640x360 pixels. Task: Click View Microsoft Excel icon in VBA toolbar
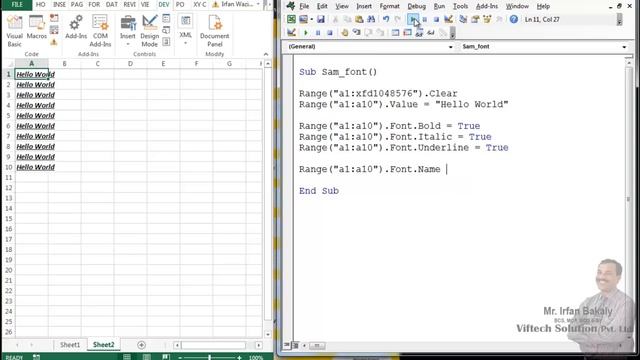pyautogui.click(x=291, y=19)
